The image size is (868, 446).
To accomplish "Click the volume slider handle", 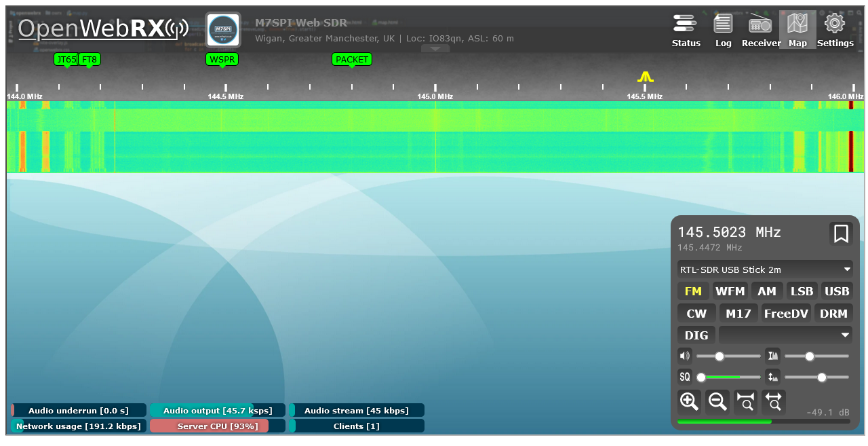I will tap(719, 356).
